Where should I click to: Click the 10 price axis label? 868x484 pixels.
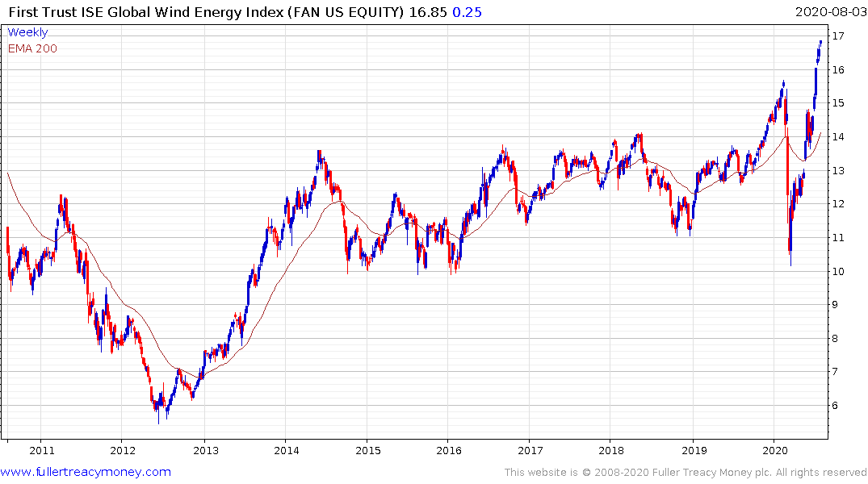(838, 271)
